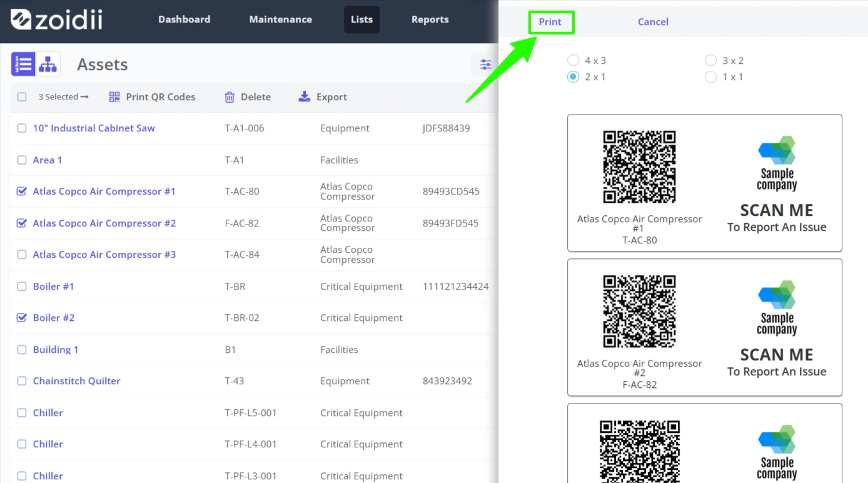Open the Building 1 asset link
The image size is (868, 483).
point(56,350)
